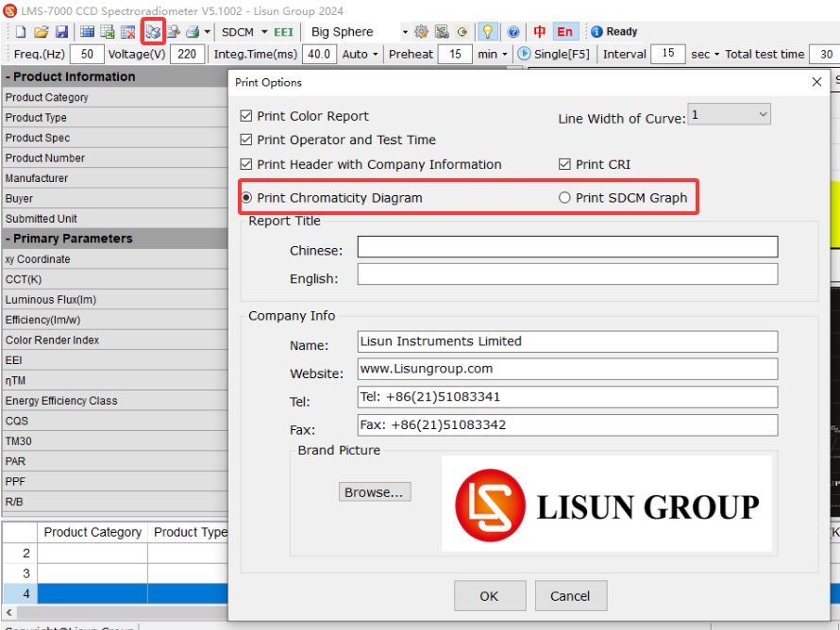Click the Total test time field

coord(824,54)
